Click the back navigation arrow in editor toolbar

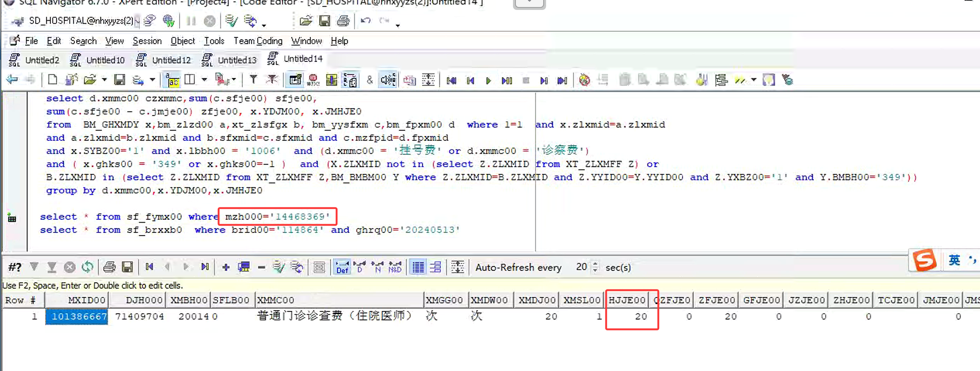coord(12,80)
